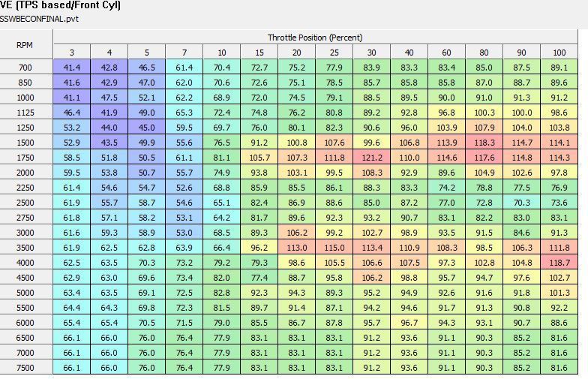
Task: Select the 3000 RPM row header
Action: [25, 233]
